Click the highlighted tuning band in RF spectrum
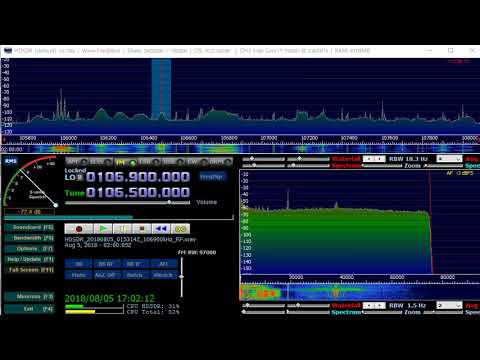This screenshot has height=360, width=480. click(161, 89)
